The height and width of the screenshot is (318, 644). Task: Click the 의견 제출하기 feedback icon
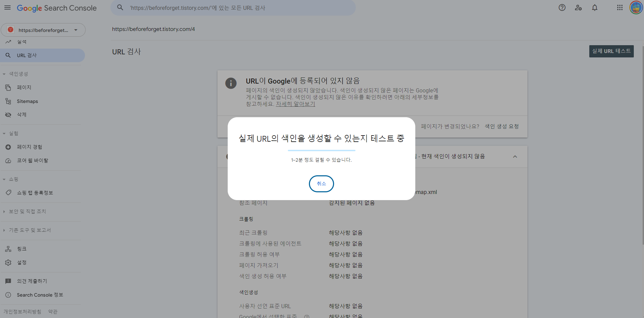(x=8, y=281)
